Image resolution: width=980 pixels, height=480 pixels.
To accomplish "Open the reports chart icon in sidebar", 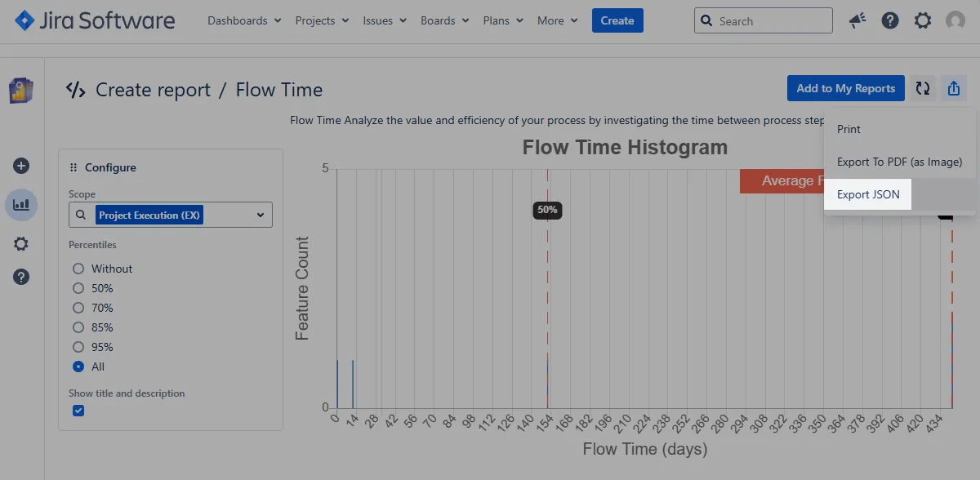I will (x=22, y=205).
